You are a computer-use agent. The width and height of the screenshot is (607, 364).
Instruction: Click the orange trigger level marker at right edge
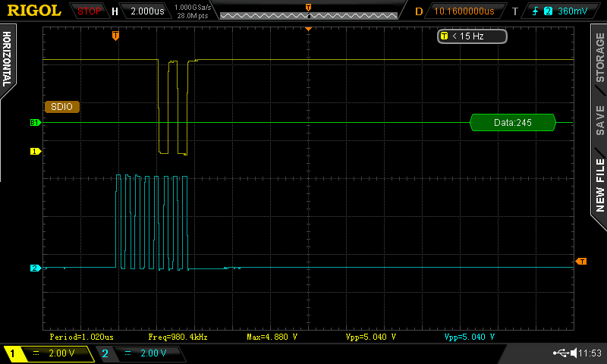pos(581,262)
